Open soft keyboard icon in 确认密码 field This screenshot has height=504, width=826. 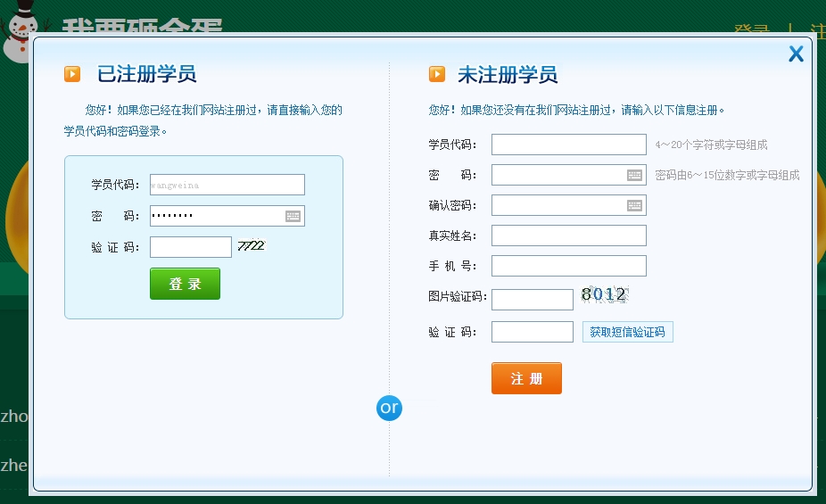[634, 205]
